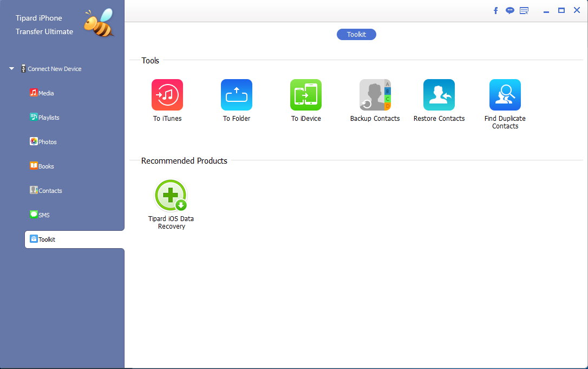Viewport: 588px width, 369px height.
Task: Open Contacts in the sidebar
Action: click(45, 190)
